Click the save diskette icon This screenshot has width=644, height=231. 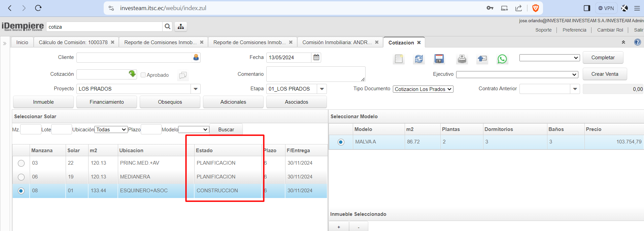(439, 59)
